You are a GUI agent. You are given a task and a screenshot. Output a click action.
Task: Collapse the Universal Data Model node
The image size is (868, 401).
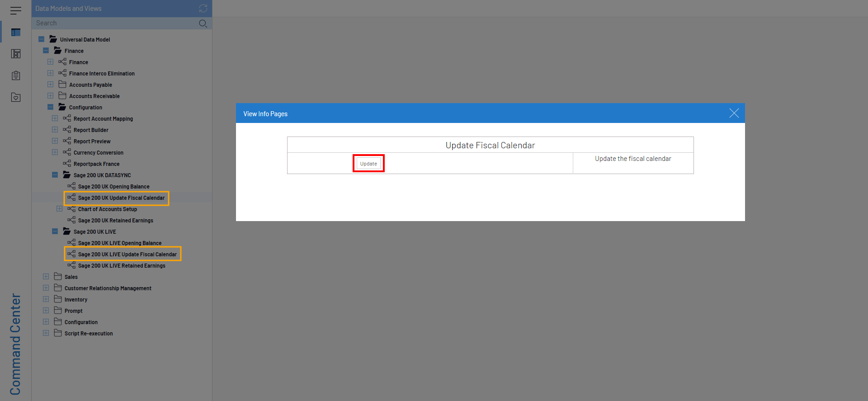[42, 39]
